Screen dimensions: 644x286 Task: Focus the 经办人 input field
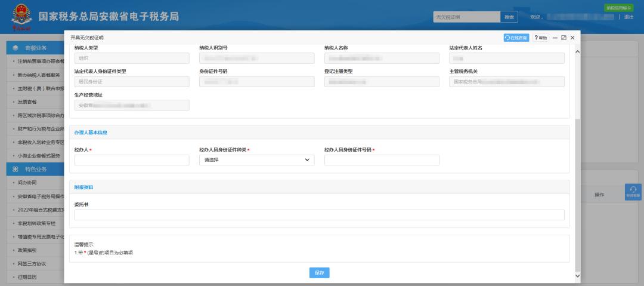coord(132,160)
